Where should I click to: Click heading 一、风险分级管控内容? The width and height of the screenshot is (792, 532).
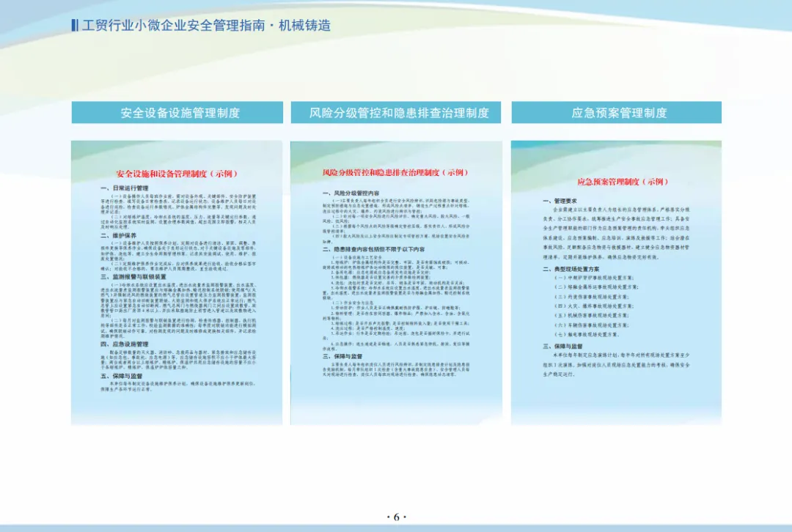pyautogui.click(x=351, y=193)
